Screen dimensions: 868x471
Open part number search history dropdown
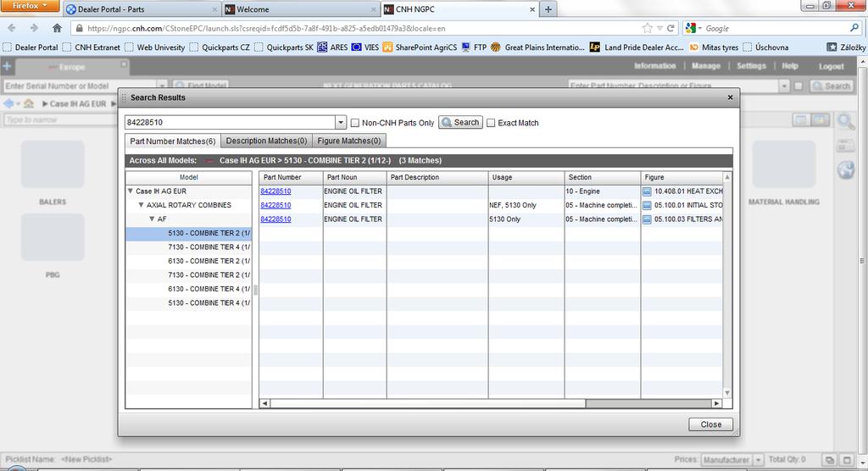[341, 122]
